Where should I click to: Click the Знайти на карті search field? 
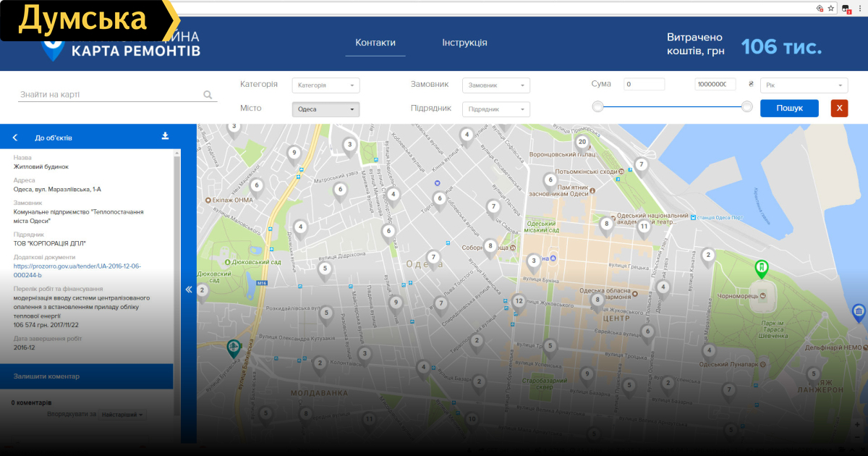109,95
